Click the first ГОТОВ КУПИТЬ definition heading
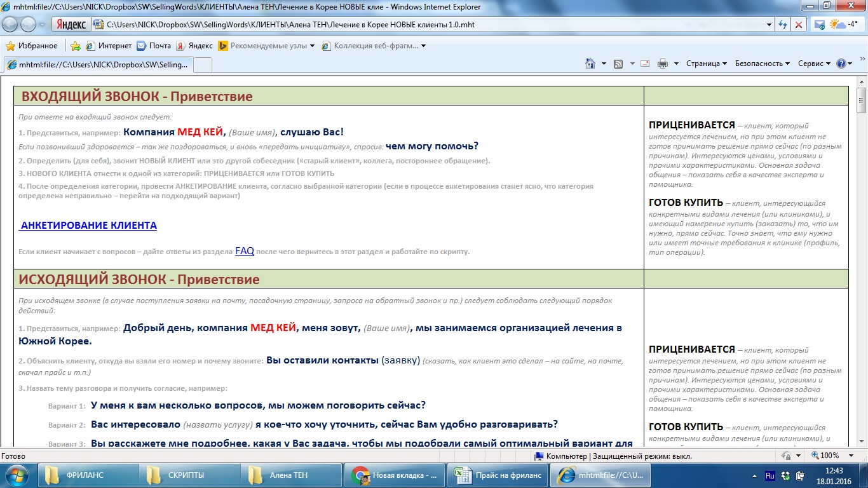Screen dimensions: 868x488 pos(686,203)
